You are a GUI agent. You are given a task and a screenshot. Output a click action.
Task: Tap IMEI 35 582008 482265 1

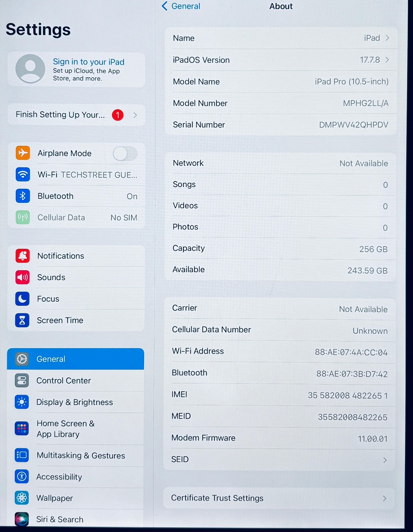click(x=348, y=395)
